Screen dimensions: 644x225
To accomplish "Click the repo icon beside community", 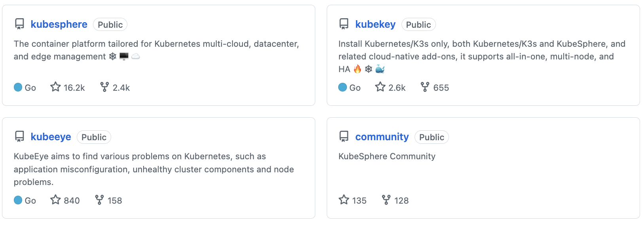I will 344,137.
